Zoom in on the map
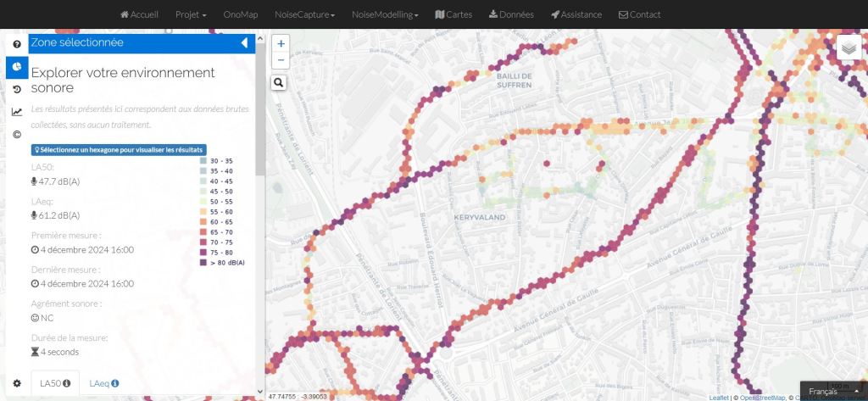The image size is (868, 401). click(281, 43)
